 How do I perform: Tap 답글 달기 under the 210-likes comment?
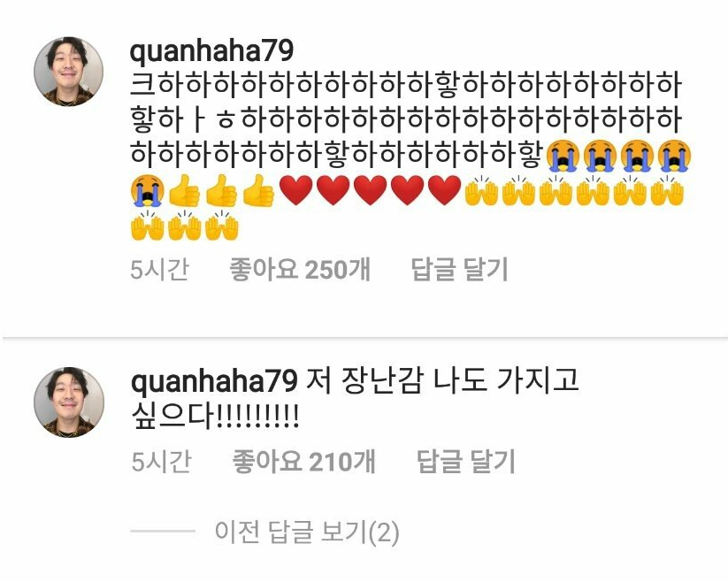[x=465, y=462]
